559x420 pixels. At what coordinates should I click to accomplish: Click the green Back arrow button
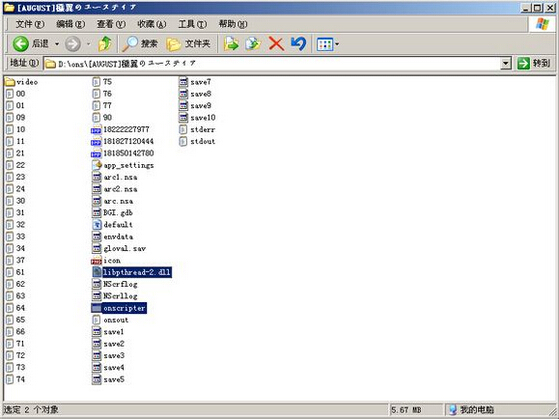point(21,44)
